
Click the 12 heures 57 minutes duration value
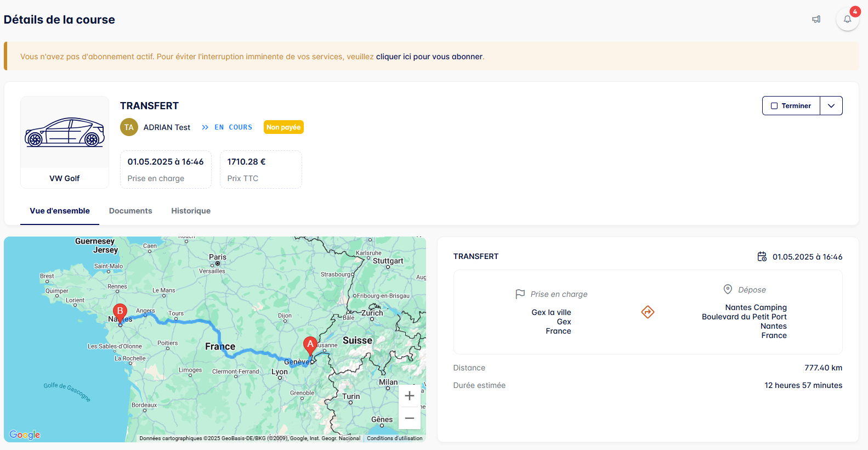[x=803, y=385]
